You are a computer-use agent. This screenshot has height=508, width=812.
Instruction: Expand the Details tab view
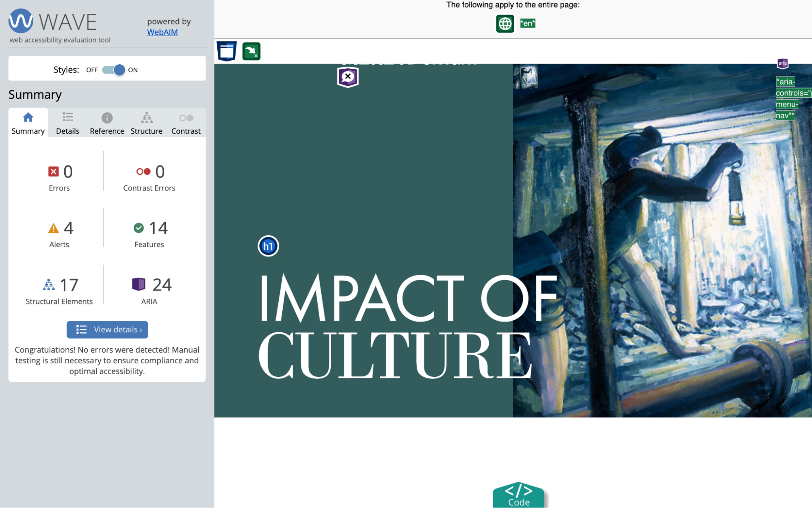click(x=68, y=123)
